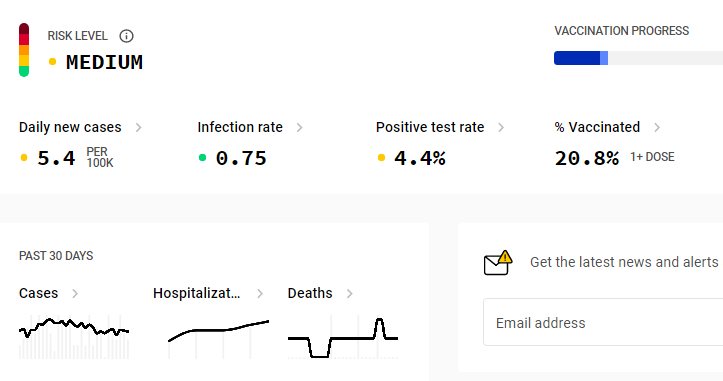Expand Infection rate chevron arrow
Viewport: 723px width, 381px height.
(x=299, y=127)
